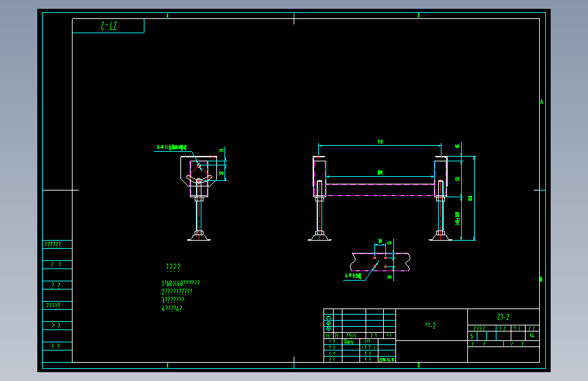Select the left leveling foot of the front view

319,236
